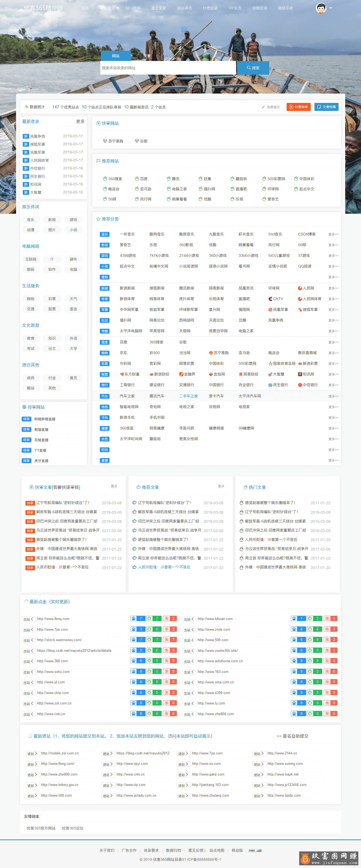The image size is (361, 868).
Task: Click the star icon beside 推荐分类
Action: (98, 219)
